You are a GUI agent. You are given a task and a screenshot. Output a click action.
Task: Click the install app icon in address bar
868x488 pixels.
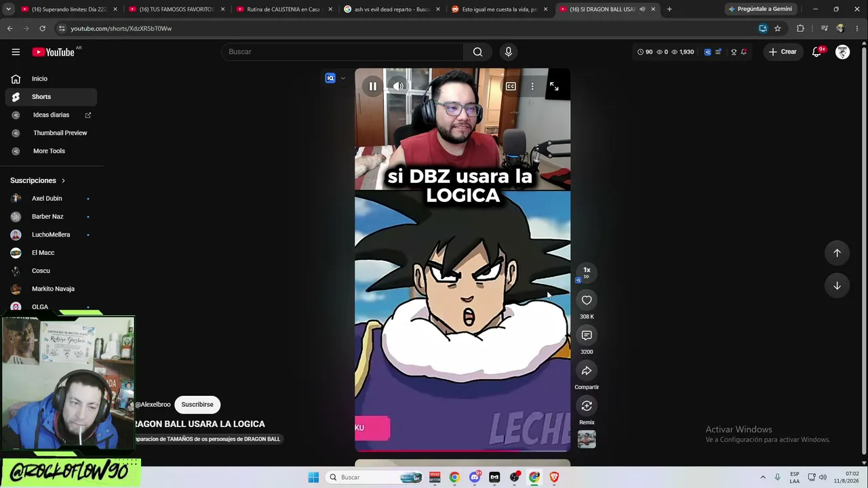click(763, 28)
